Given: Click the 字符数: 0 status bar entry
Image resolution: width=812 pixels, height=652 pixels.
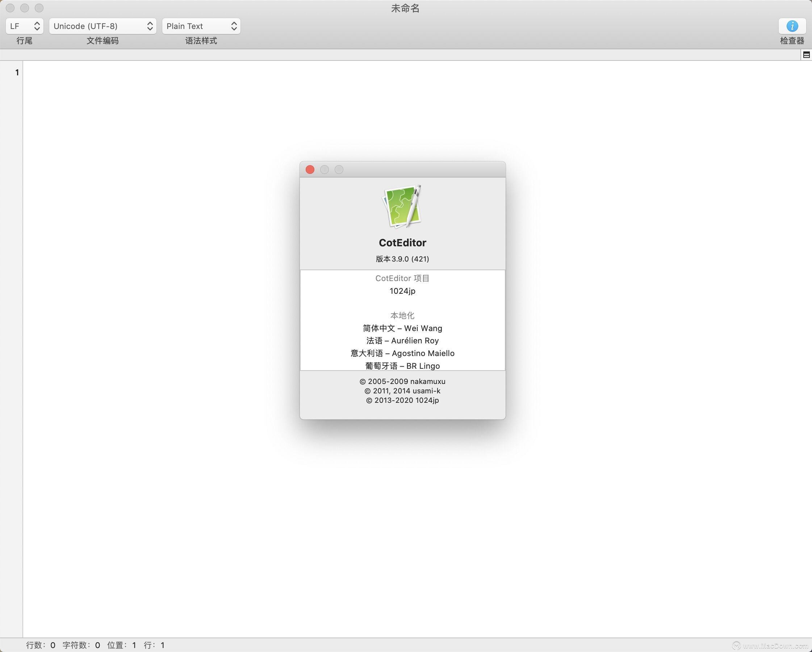Looking at the screenshot, I should [x=81, y=645].
